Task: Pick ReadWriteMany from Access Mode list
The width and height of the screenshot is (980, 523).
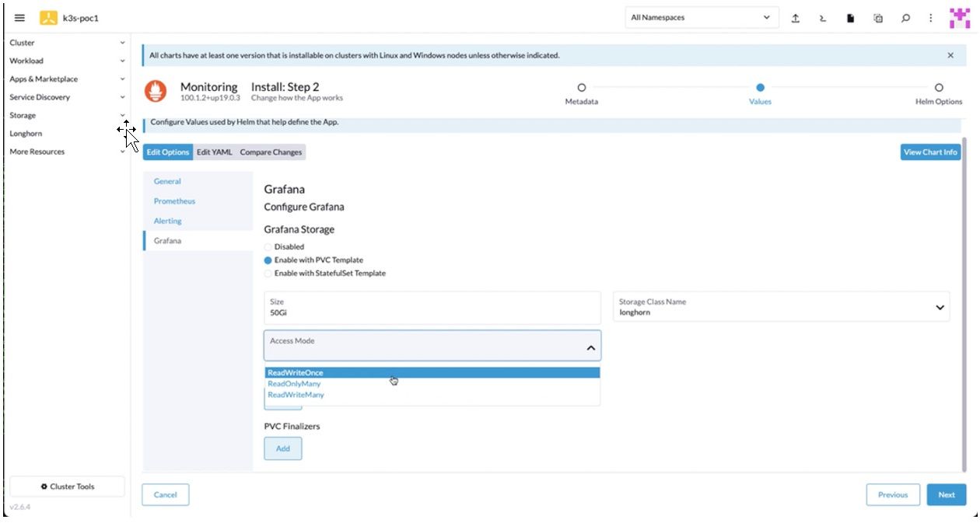Action: (296, 395)
